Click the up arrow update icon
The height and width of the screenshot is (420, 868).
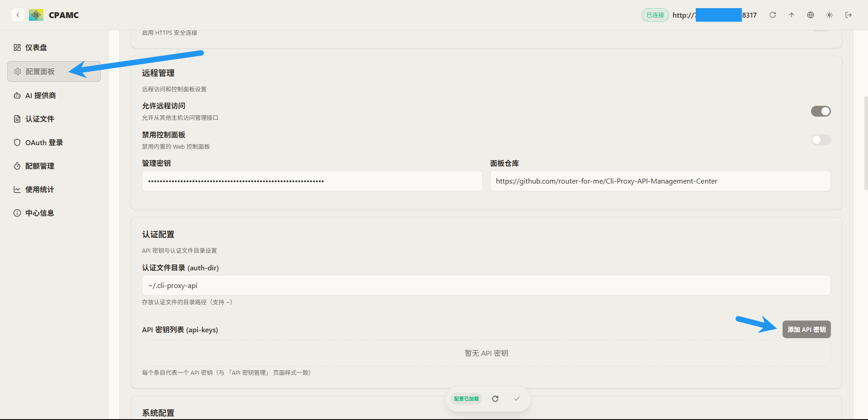[792, 15]
